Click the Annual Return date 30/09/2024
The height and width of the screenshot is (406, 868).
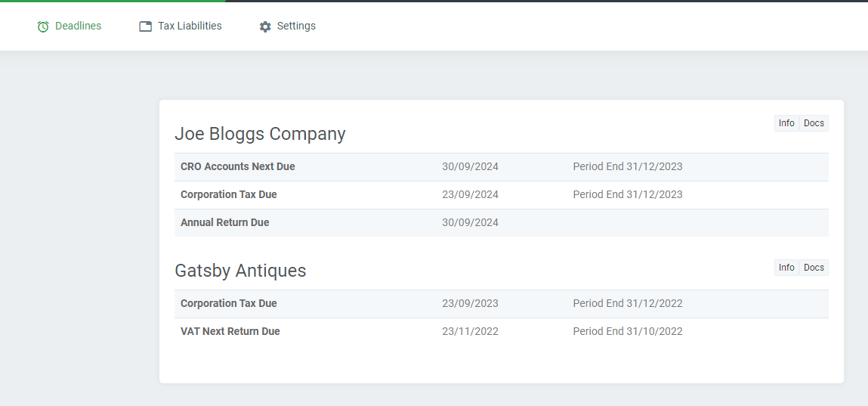coord(471,223)
